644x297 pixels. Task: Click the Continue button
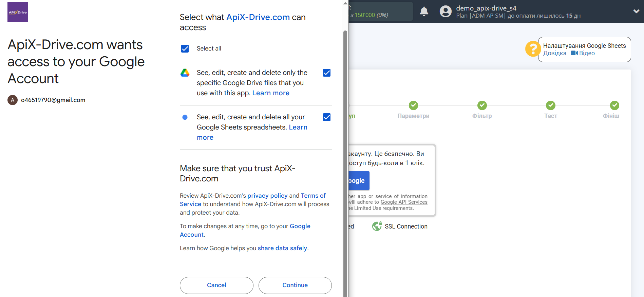(295, 285)
